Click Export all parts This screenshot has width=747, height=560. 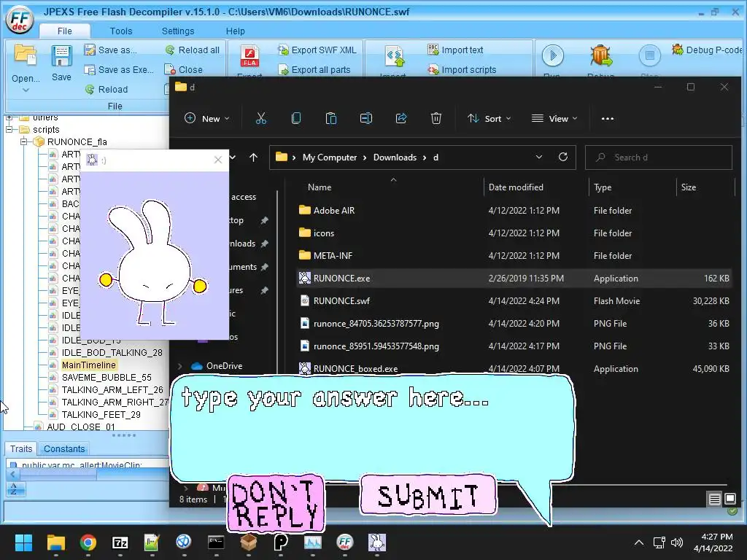[x=314, y=69]
